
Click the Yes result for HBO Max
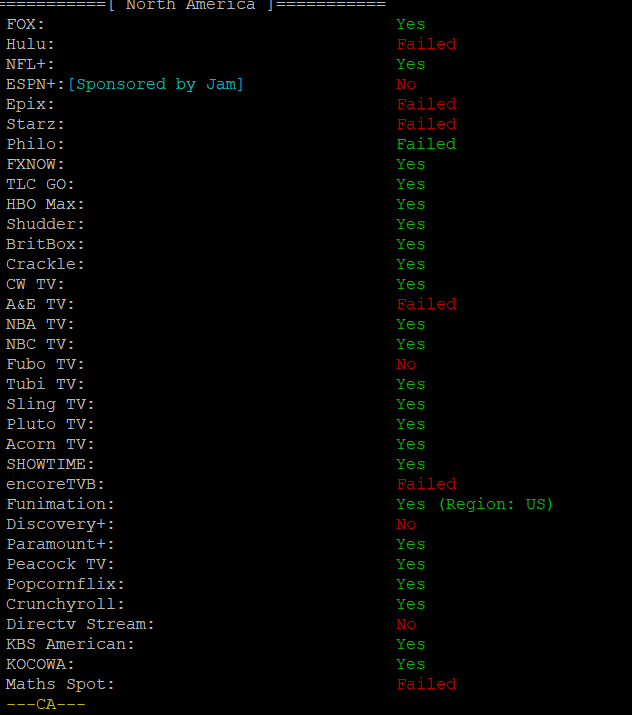tap(410, 204)
